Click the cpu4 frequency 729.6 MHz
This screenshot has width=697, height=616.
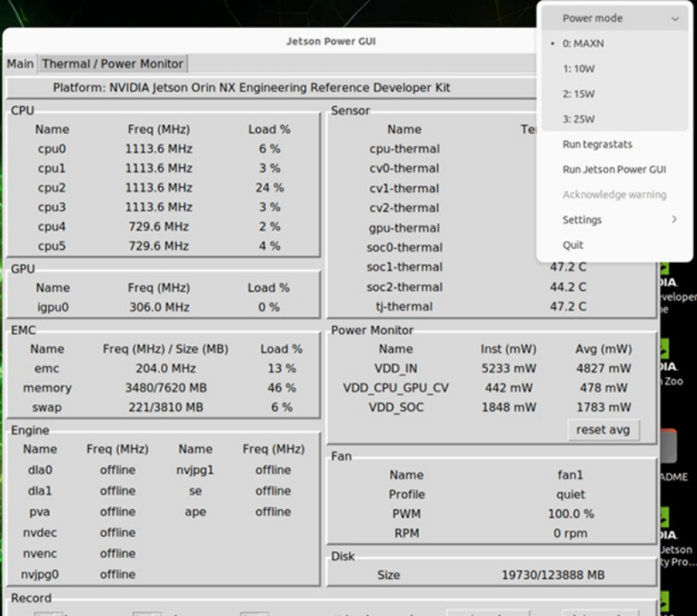(159, 227)
